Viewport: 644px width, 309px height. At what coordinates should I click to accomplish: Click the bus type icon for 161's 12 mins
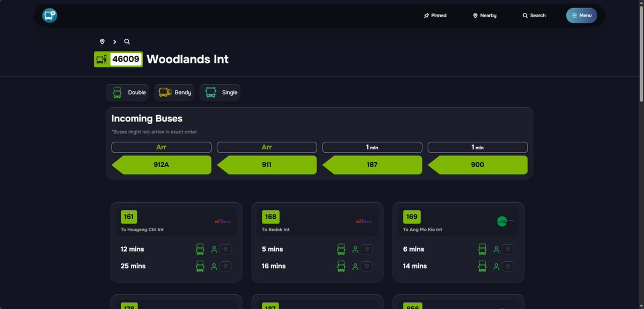click(x=200, y=249)
